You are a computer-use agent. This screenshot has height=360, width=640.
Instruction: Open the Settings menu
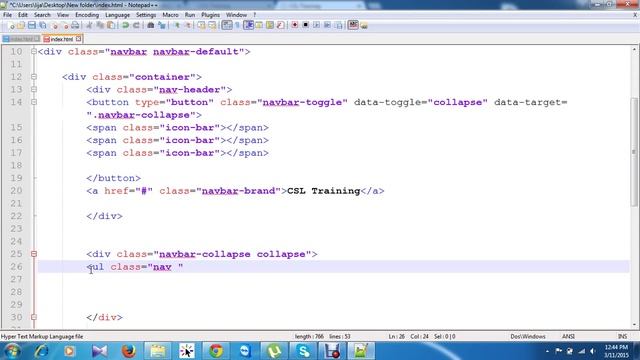point(146,15)
